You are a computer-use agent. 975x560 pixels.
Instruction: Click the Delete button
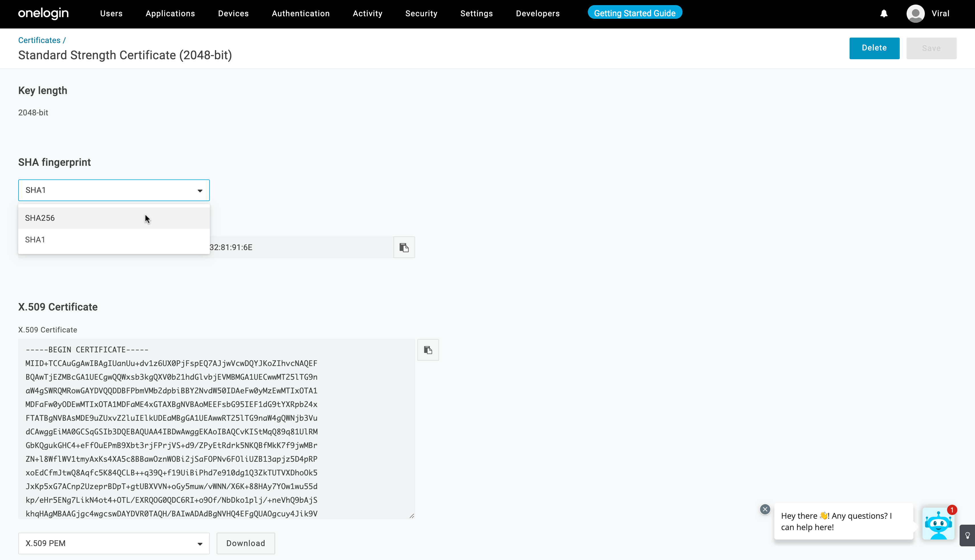874,48
